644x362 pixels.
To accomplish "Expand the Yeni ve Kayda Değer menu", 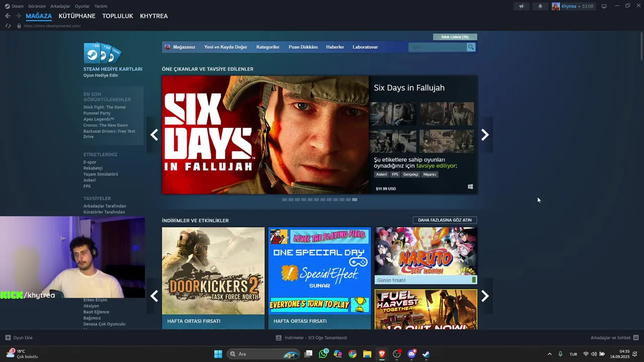I will pyautogui.click(x=226, y=47).
